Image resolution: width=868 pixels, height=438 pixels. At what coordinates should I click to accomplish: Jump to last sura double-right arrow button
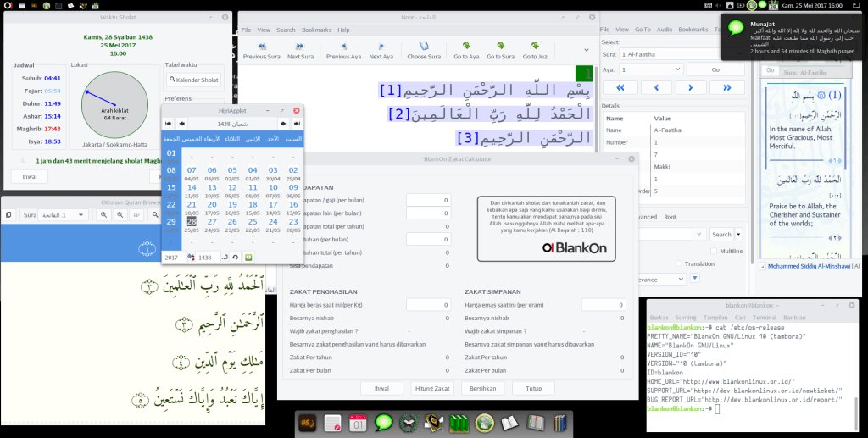726,87
